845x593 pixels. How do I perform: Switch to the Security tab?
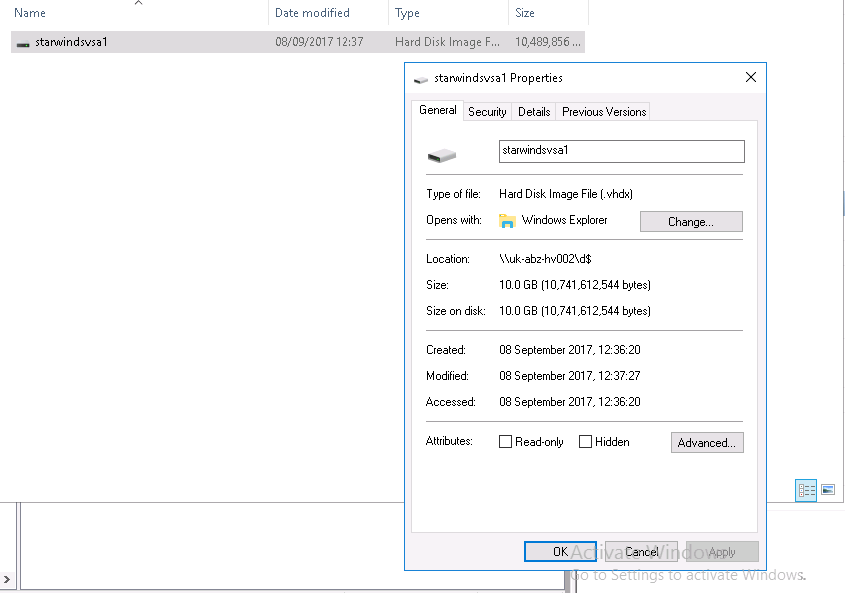pyautogui.click(x=487, y=112)
